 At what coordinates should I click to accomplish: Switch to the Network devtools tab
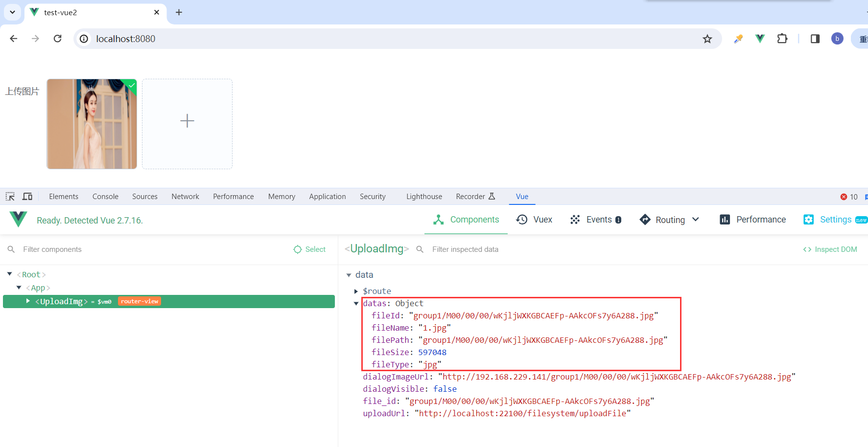pyautogui.click(x=185, y=197)
